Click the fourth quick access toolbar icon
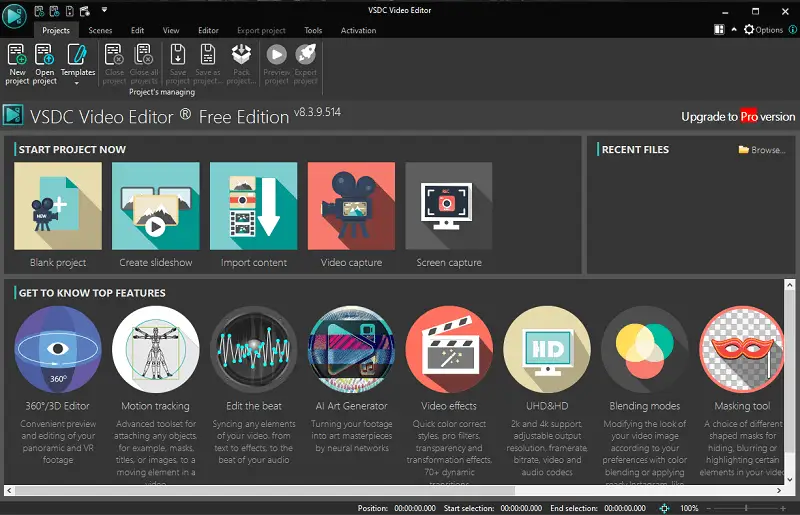This screenshot has height=515, width=800. (x=85, y=10)
